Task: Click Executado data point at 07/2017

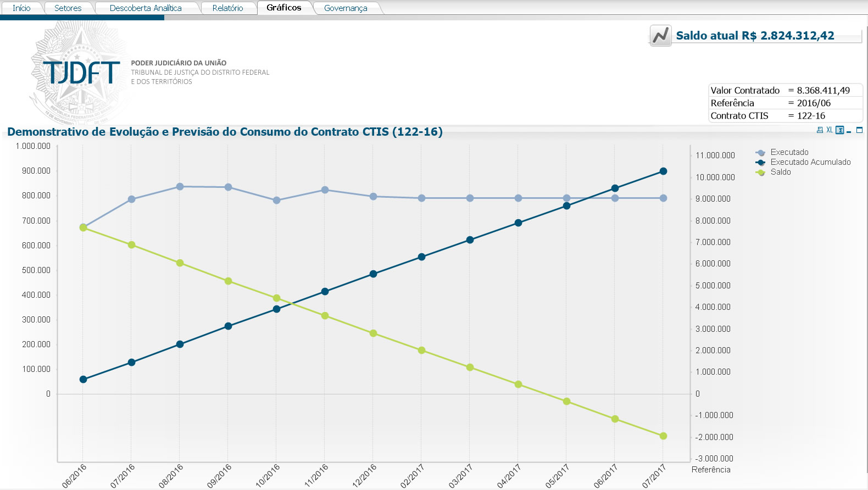Action: click(x=663, y=198)
